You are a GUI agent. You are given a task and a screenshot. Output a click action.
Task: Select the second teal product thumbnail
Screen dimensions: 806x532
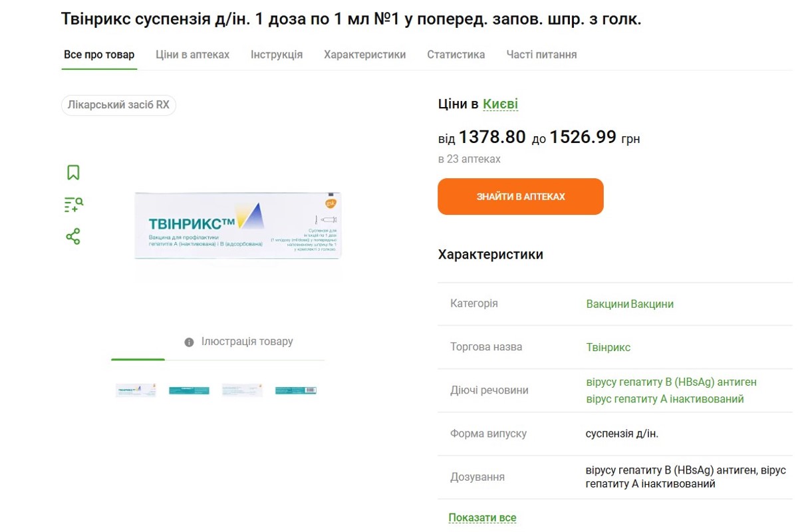pyautogui.click(x=189, y=390)
